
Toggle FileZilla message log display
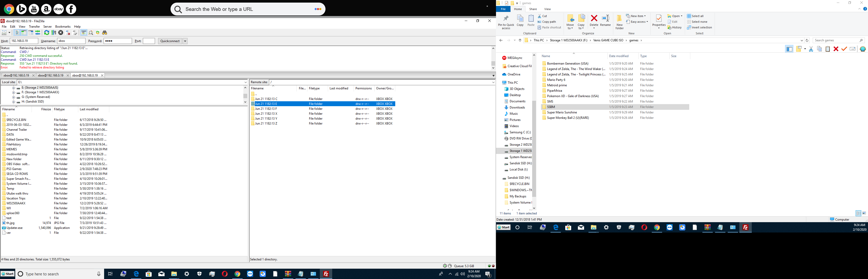17,33
